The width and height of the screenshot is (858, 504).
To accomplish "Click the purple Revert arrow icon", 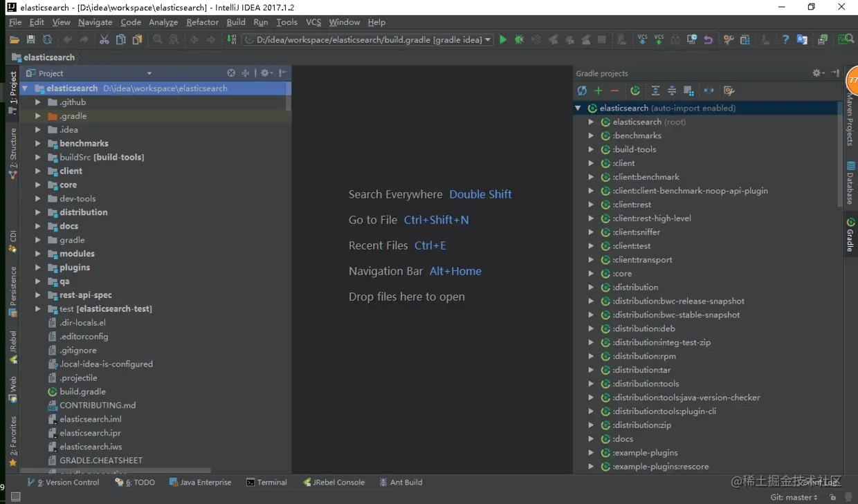I will point(708,40).
